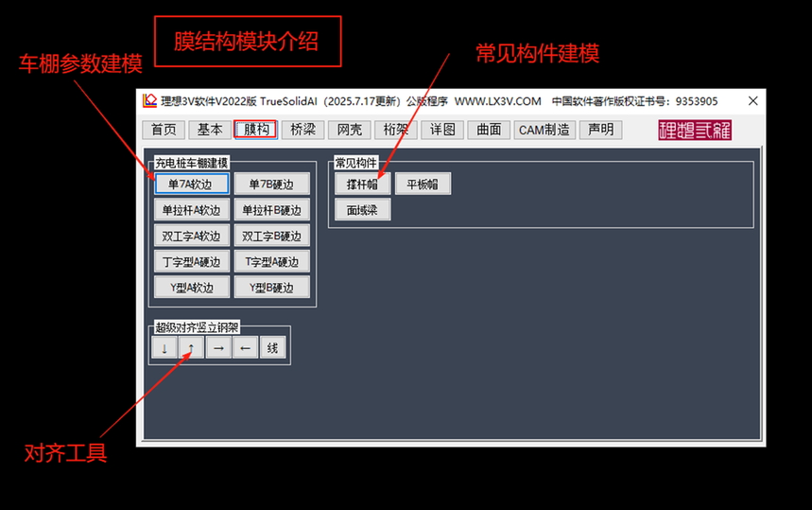Start 双工字B硬边 modeling
Image resolution: width=812 pixels, height=510 pixels.
[x=272, y=236]
